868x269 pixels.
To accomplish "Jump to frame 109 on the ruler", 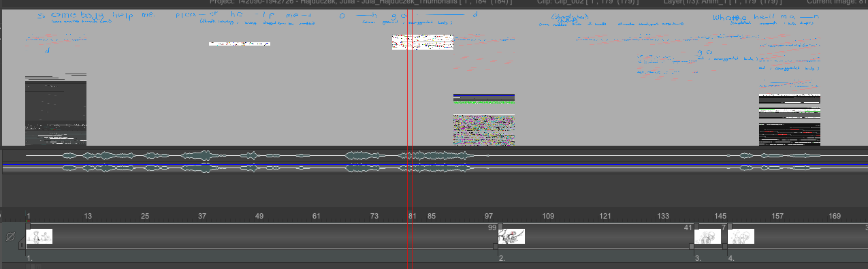I will [548, 216].
